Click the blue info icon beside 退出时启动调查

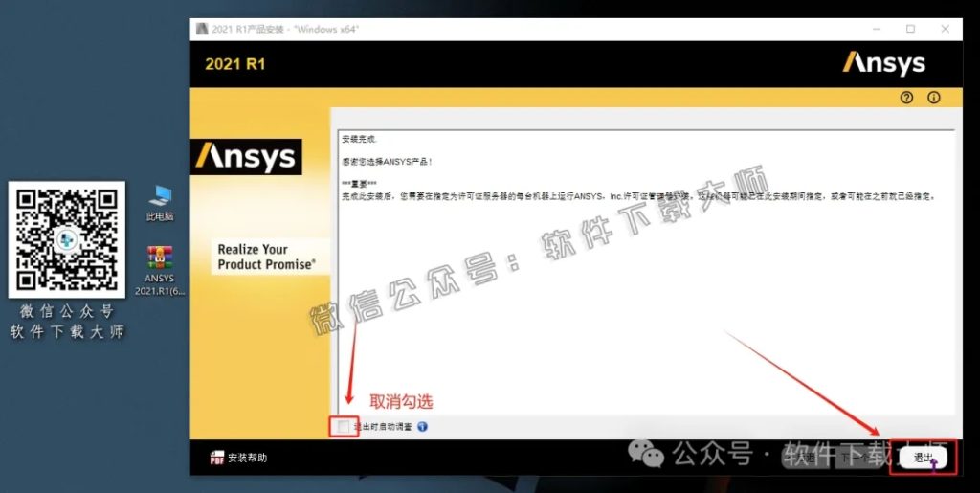pos(422,427)
